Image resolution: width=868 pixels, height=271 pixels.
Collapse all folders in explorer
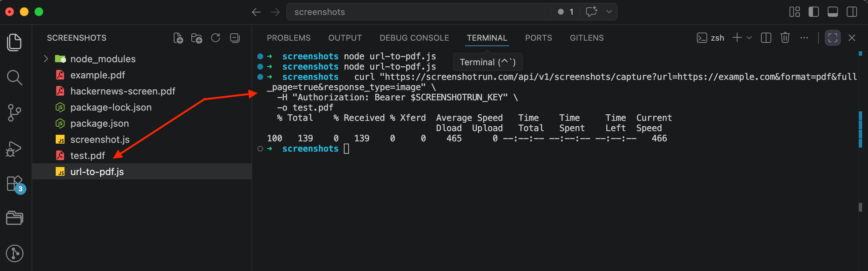click(235, 38)
